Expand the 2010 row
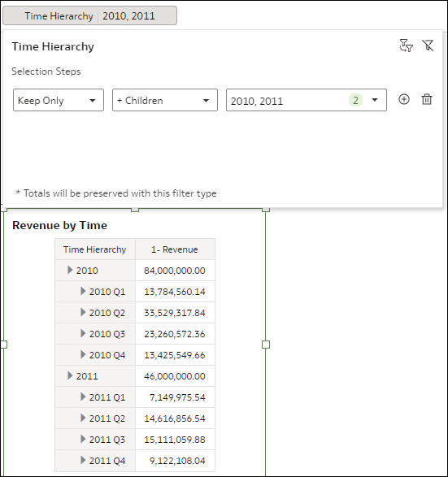Screen dimensions: 448x477 click(70, 270)
